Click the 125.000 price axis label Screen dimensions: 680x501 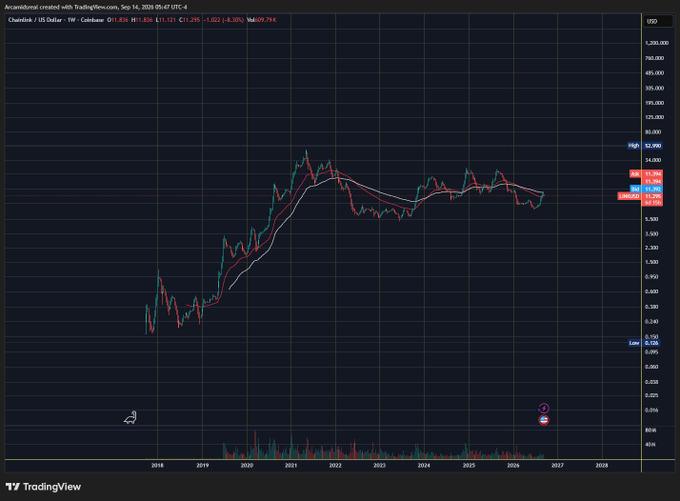point(654,117)
